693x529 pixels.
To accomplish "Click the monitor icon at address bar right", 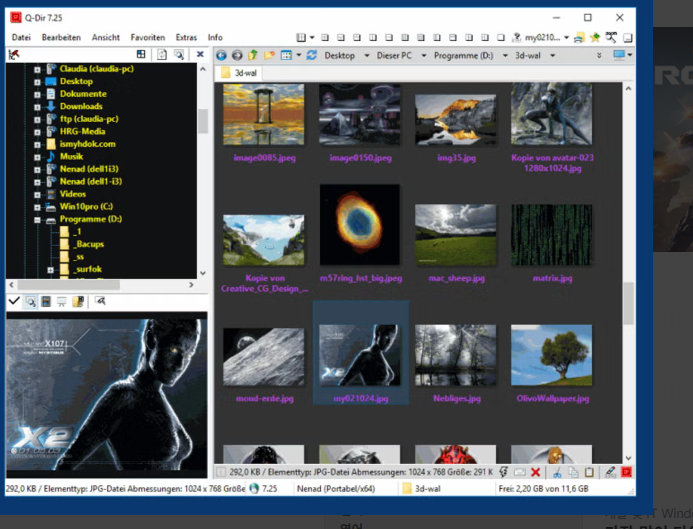I will coord(619,55).
